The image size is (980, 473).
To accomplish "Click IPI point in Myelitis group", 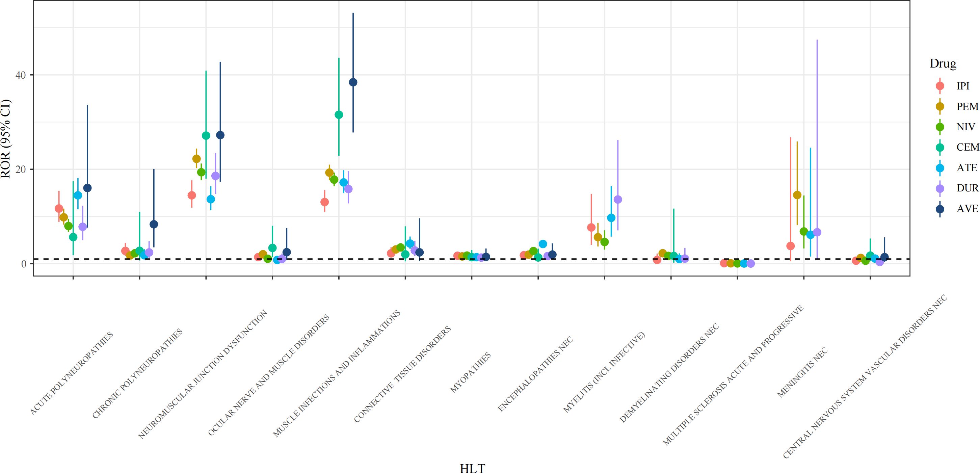I will pos(591,227).
